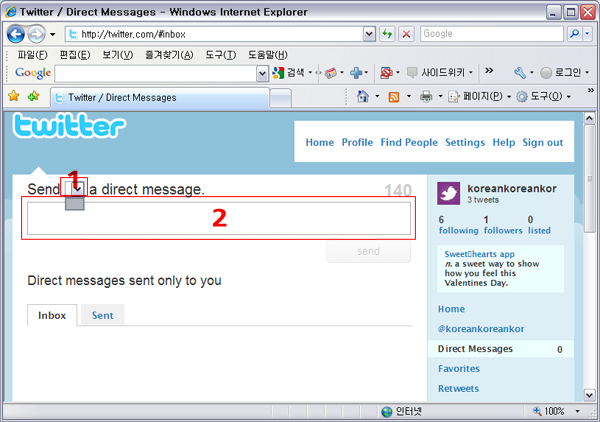Click the koreankoreankor username

pos(512,189)
